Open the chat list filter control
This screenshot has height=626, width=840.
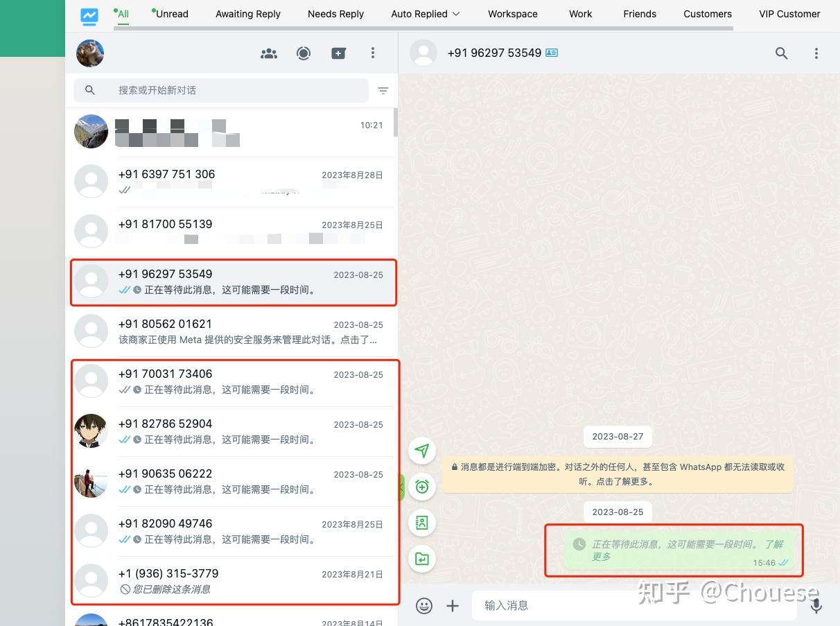[x=383, y=90]
